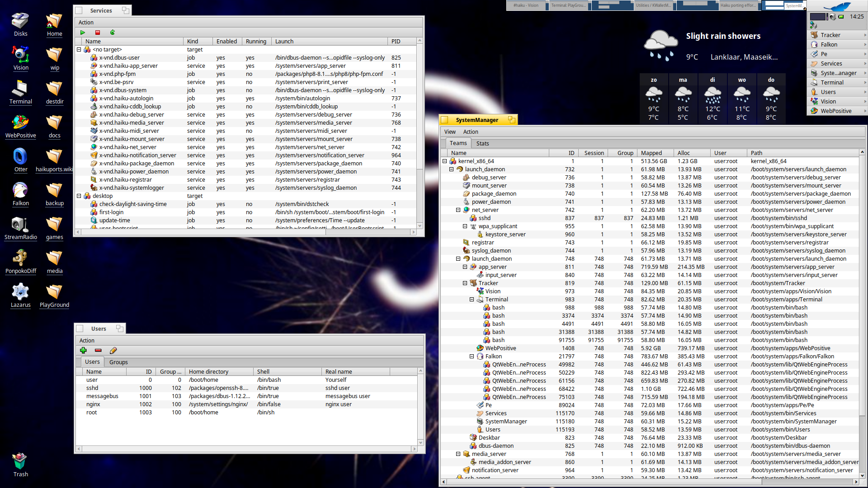Open the Action menu in Services panel
Image resolution: width=868 pixels, height=488 pixels.
[86, 22]
